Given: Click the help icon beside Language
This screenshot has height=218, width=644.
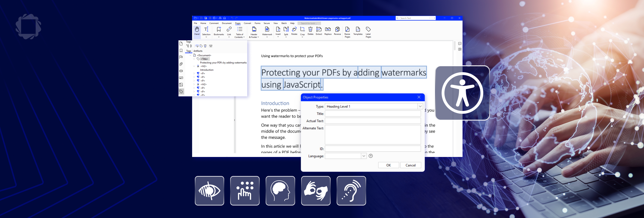Looking at the screenshot, I should [x=371, y=156].
